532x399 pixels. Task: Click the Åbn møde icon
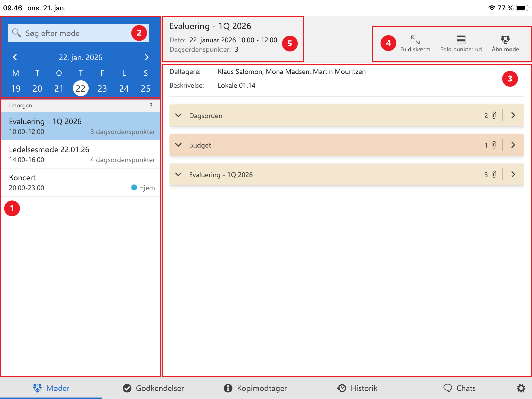[505, 40]
